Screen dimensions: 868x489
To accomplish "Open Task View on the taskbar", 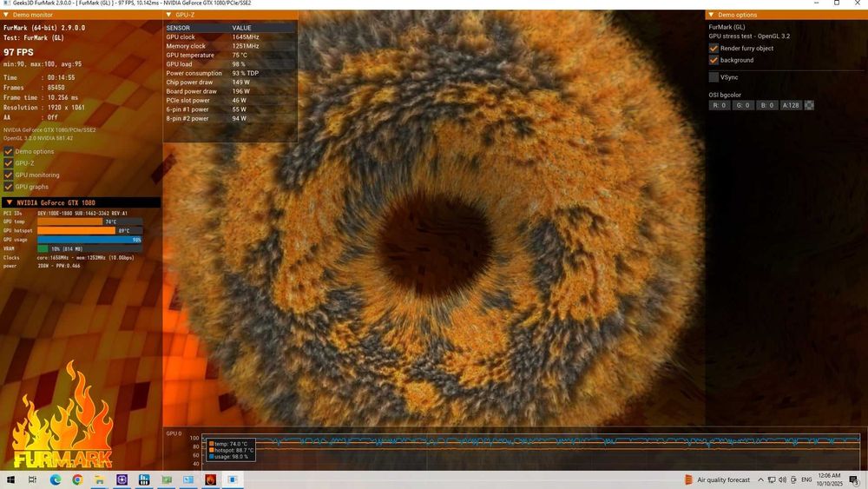I will coord(32,479).
